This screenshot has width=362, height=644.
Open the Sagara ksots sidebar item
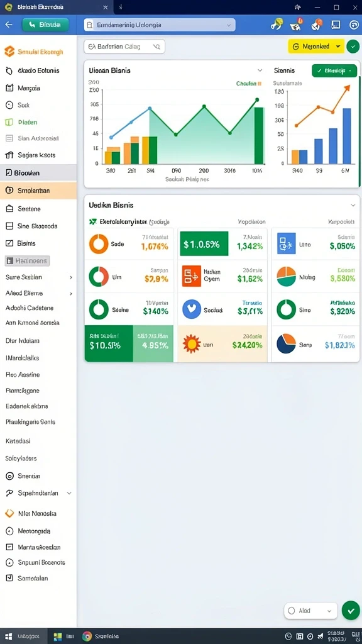tap(38, 155)
